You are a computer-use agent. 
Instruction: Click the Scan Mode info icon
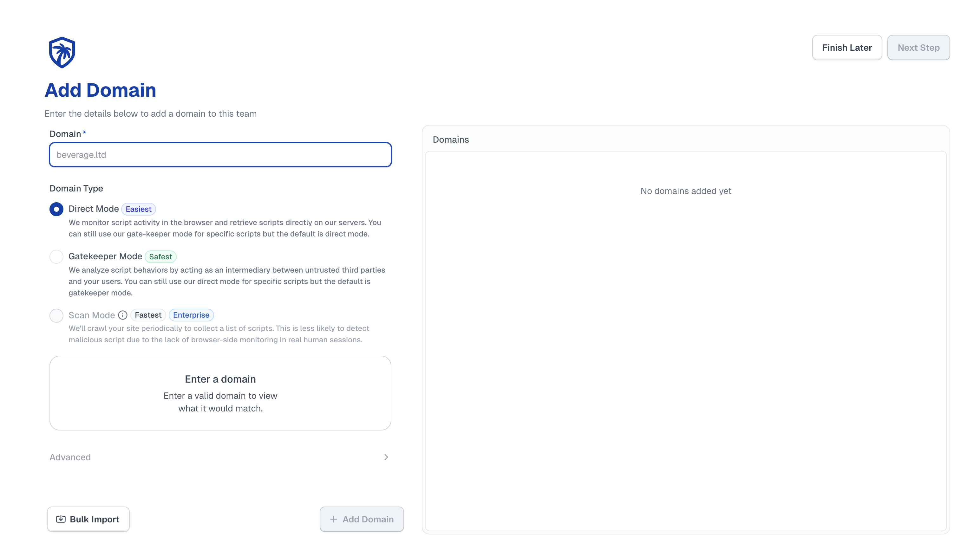(123, 315)
